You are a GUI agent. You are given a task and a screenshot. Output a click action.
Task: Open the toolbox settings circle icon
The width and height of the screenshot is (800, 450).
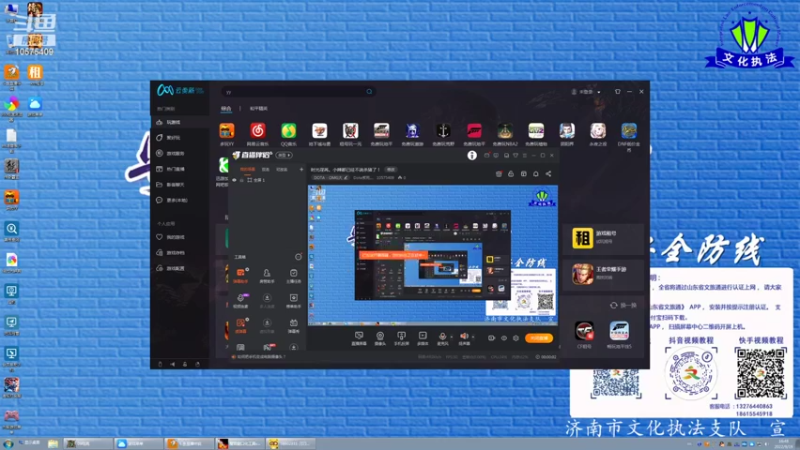tap(298, 257)
